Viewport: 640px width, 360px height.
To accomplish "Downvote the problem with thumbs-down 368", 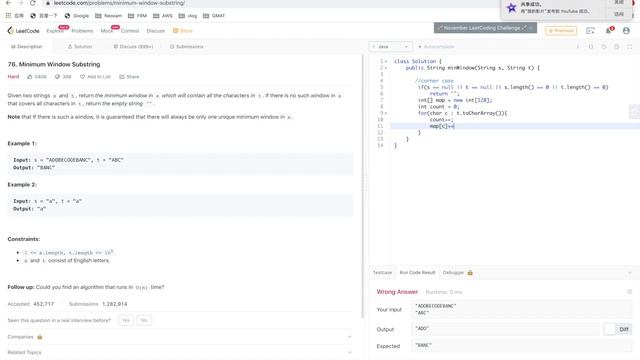I will [63, 77].
